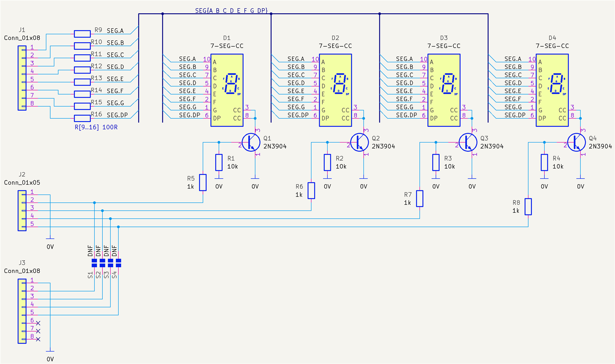The width and height of the screenshot is (615, 364).
Task: Click the SEG.F label at D4
Action: [513, 99]
